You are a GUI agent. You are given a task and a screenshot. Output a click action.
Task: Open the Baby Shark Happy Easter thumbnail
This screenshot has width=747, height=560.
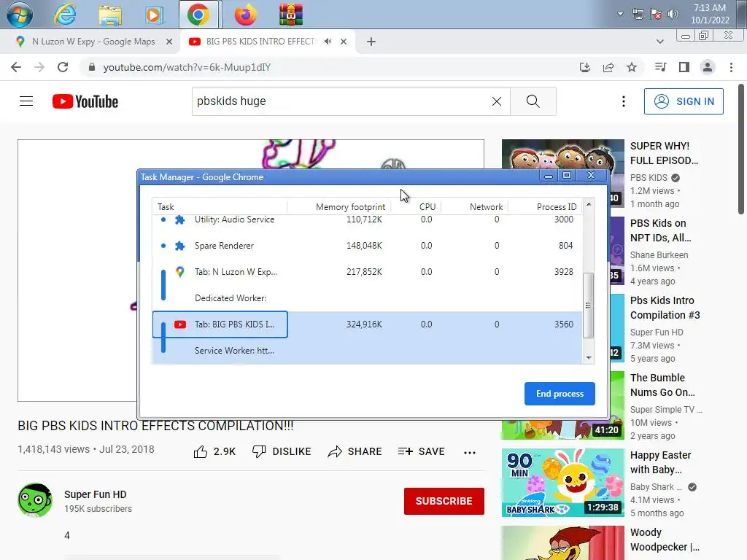click(562, 483)
